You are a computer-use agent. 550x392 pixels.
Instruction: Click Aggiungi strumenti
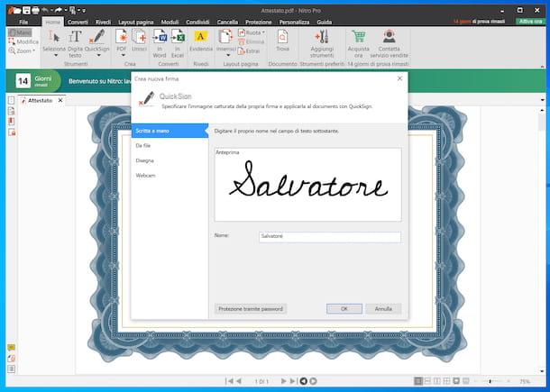click(x=322, y=44)
